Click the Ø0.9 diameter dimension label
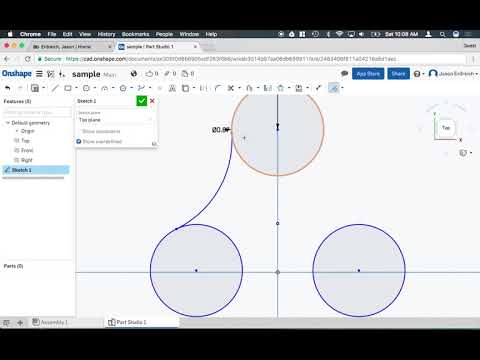 click(x=220, y=130)
